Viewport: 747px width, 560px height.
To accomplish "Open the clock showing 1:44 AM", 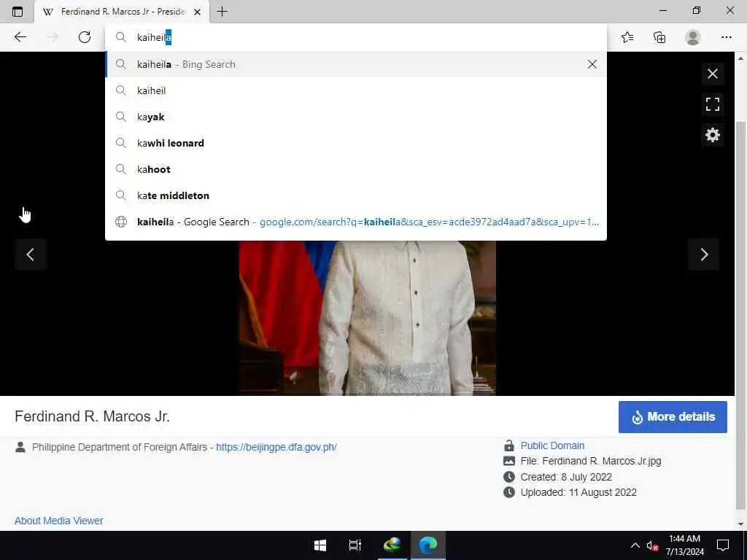I will tap(684, 545).
